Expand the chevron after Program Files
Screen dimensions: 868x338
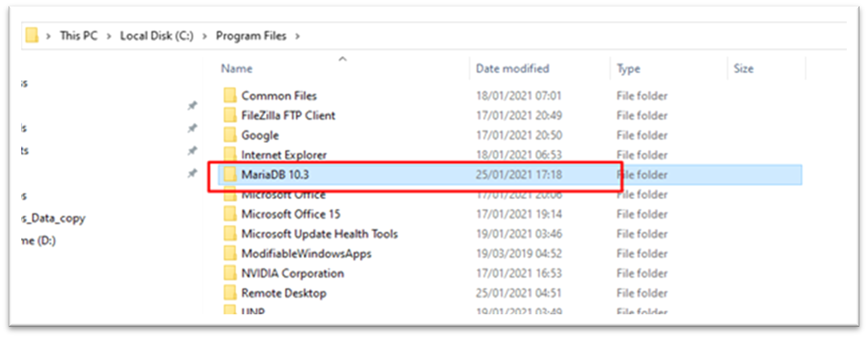click(x=297, y=36)
